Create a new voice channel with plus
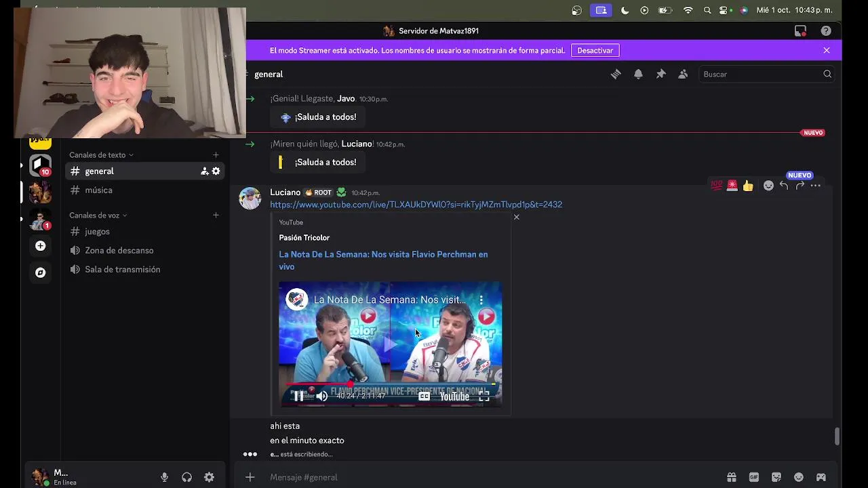Image resolution: width=868 pixels, height=488 pixels. point(216,215)
